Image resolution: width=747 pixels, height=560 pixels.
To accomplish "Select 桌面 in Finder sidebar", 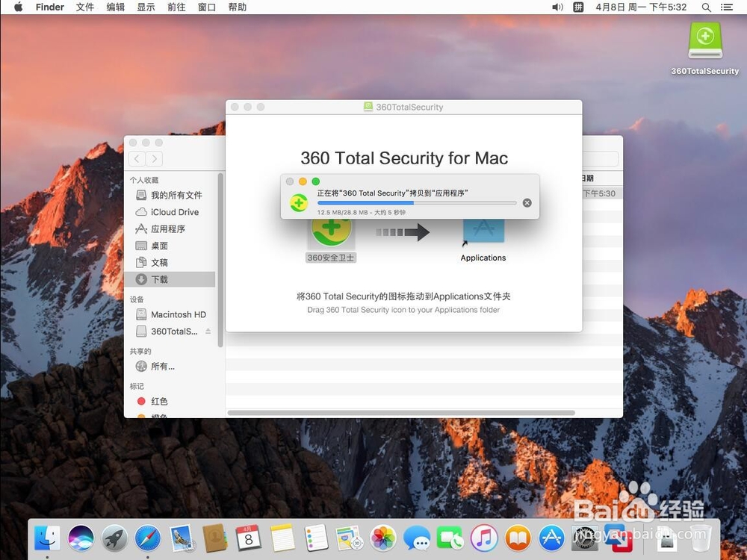I will coord(169,246).
